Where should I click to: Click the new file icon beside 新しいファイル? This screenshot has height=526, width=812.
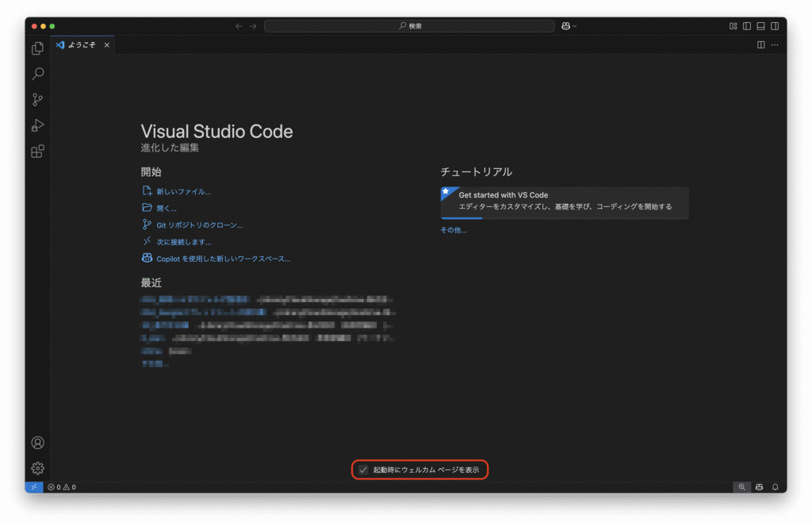tap(147, 191)
